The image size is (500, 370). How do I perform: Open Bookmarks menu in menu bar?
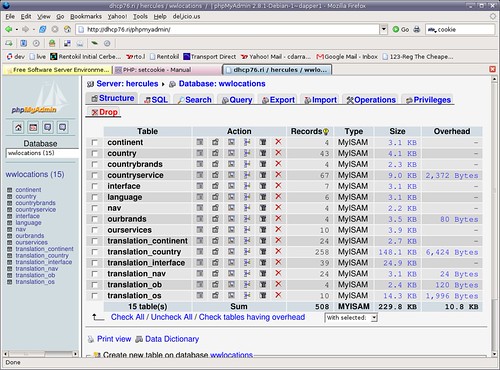tap(86, 16)
